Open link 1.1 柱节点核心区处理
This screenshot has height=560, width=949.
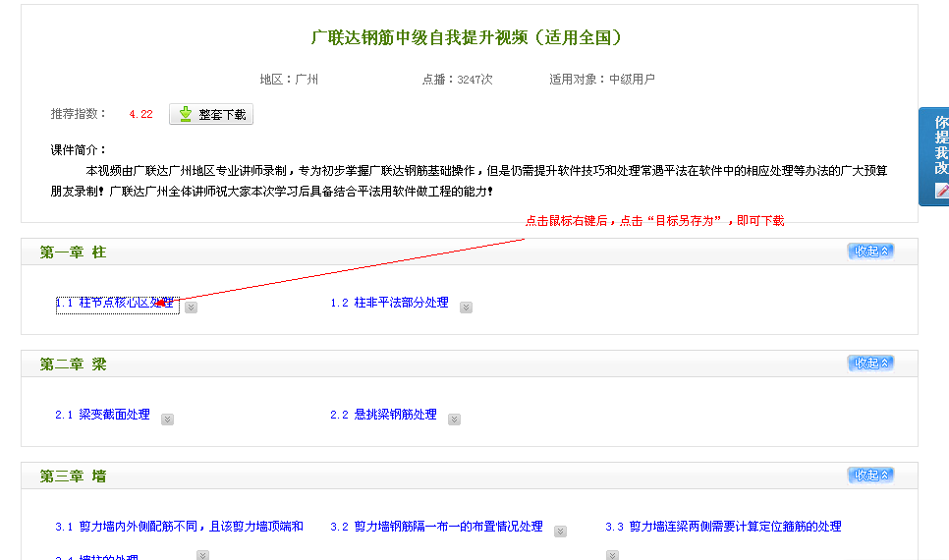[115, 303]
